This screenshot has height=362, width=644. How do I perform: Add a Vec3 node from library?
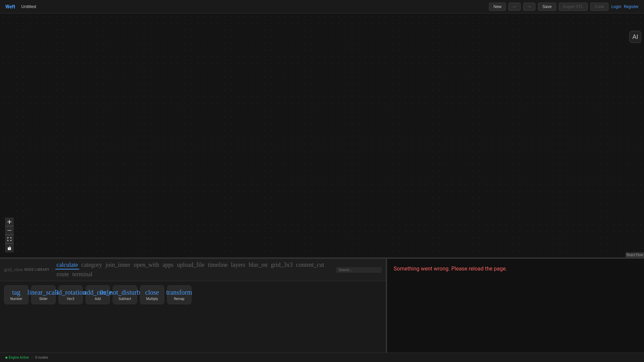click(70, 295)
